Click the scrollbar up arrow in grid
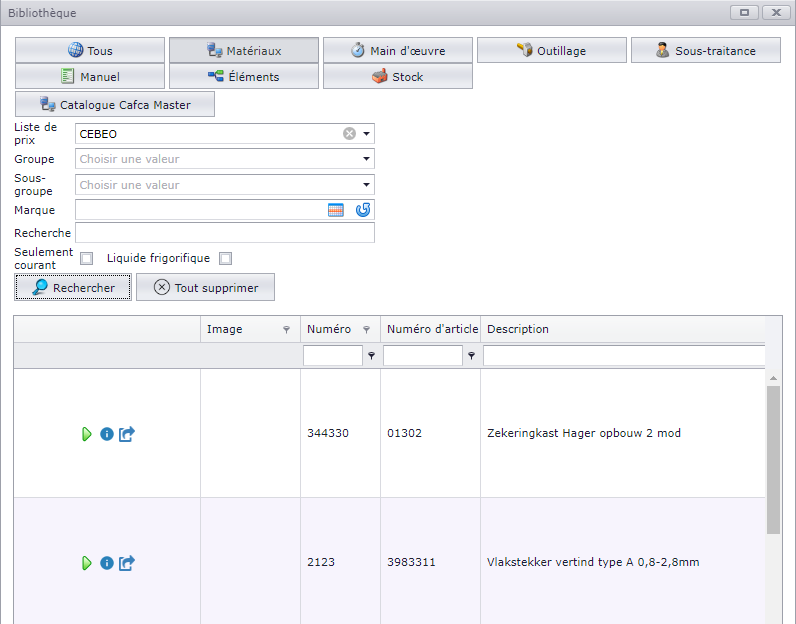 tap(773, 378)
